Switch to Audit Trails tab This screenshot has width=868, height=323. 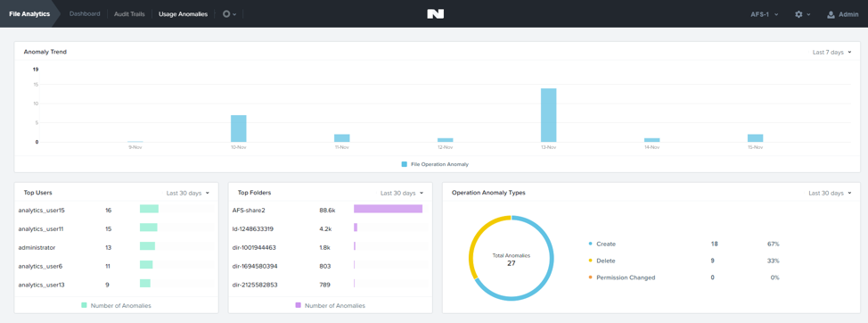[129, 14]
